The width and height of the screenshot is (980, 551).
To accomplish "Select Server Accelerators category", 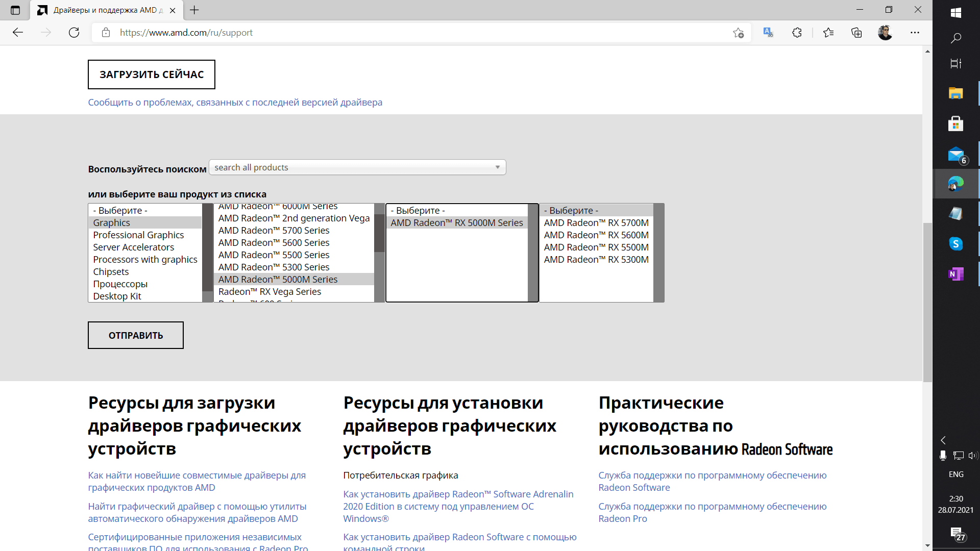I will coord(145,247).
